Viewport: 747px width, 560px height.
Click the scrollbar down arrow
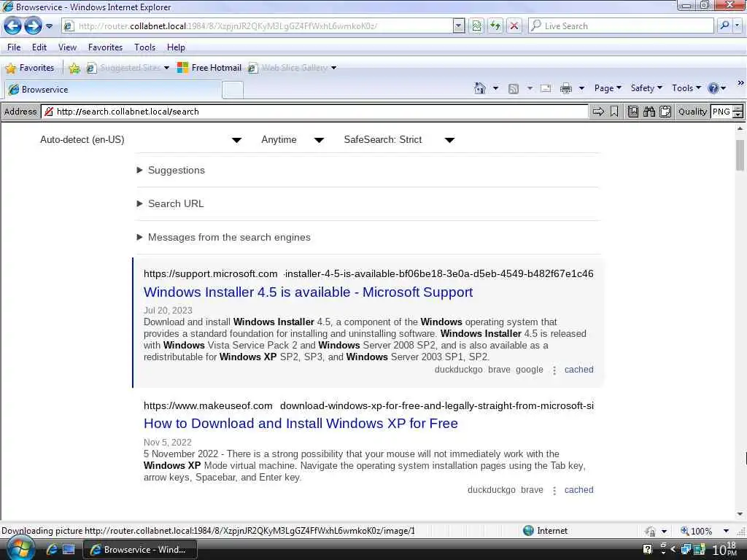point(740,514)
